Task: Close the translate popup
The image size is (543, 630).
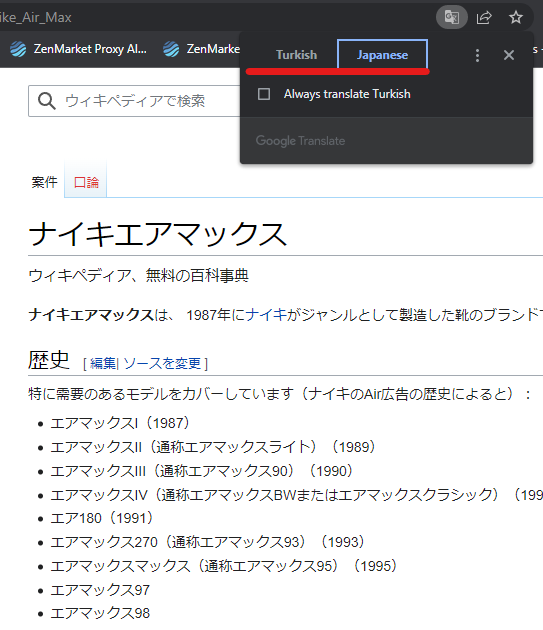Action: tap(509, 55)
